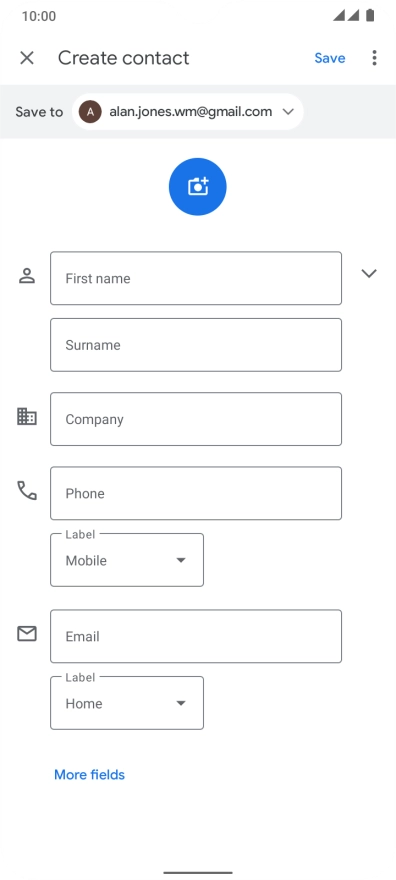The image size is (396, 880).
Task: Tap the phone handset icon
Action: (27, 491)
